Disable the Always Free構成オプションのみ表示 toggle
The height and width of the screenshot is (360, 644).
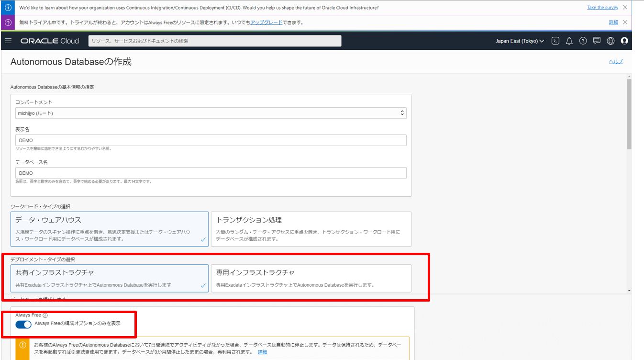(23, 324)
